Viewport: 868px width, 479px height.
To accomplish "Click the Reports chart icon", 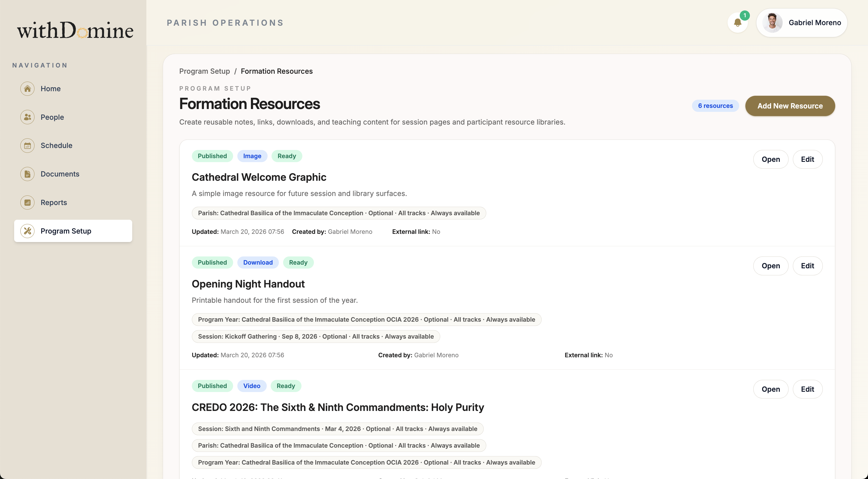I will pos(27,203).
